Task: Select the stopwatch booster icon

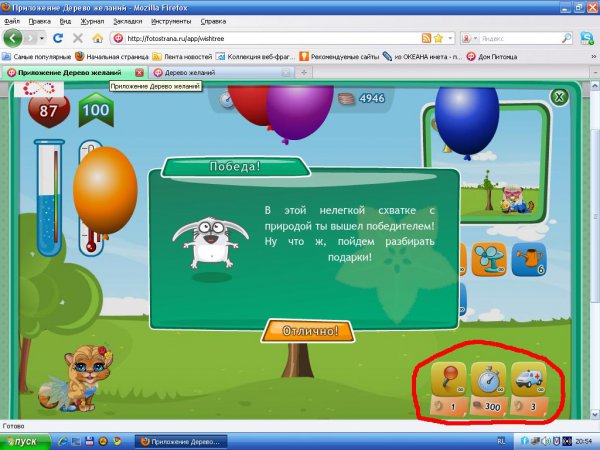Action: (488, 381)
